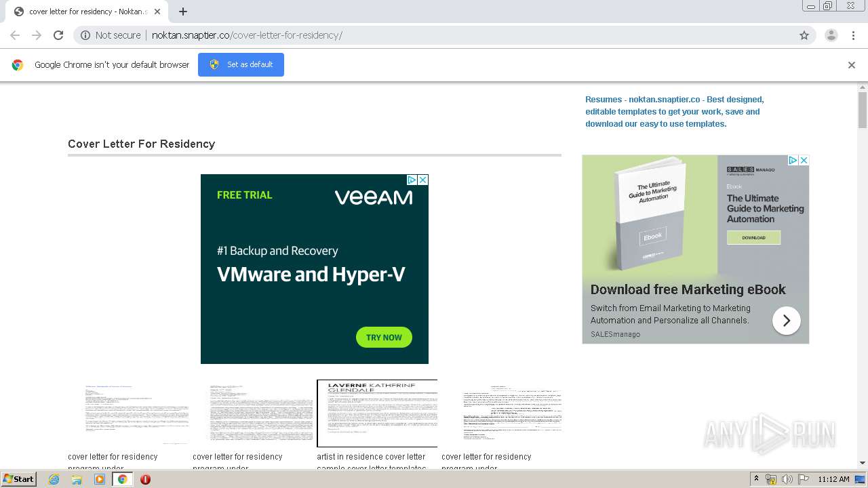
Task: Open the Not secure site info icon
Action: (x=85, y=35)
